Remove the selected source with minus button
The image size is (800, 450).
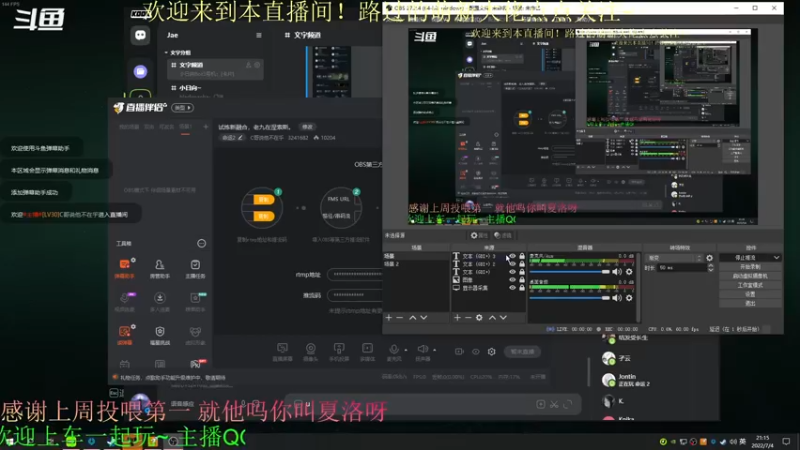468,317
